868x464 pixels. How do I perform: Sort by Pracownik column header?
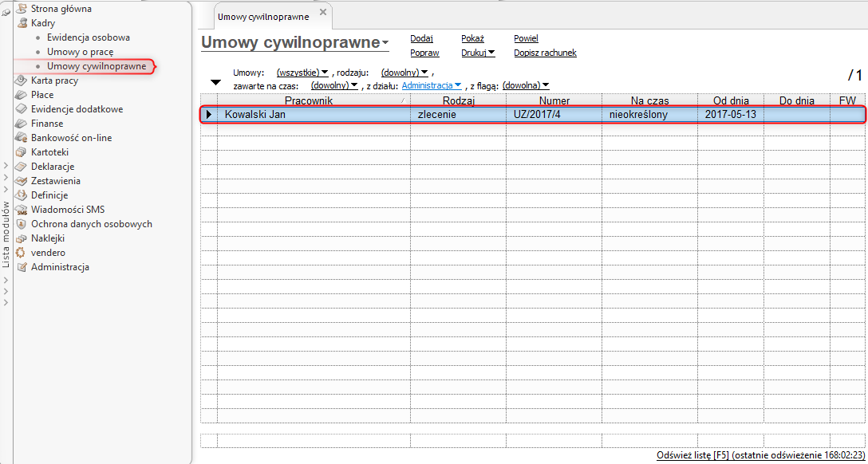tap(314, 100)
